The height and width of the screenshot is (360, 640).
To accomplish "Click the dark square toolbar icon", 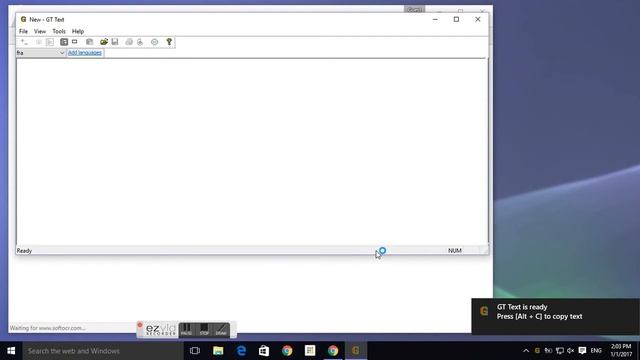I will click(x=64, y=42).
